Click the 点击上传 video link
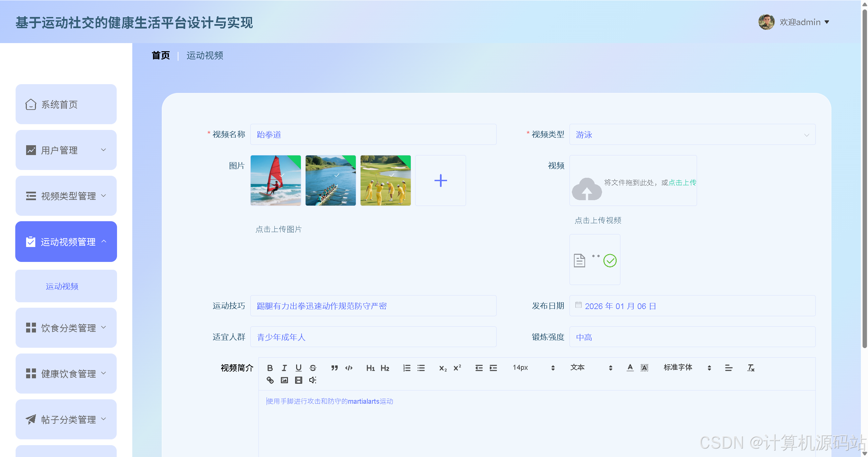This screenshot has width=868, height=457. [x=682, y=183]
